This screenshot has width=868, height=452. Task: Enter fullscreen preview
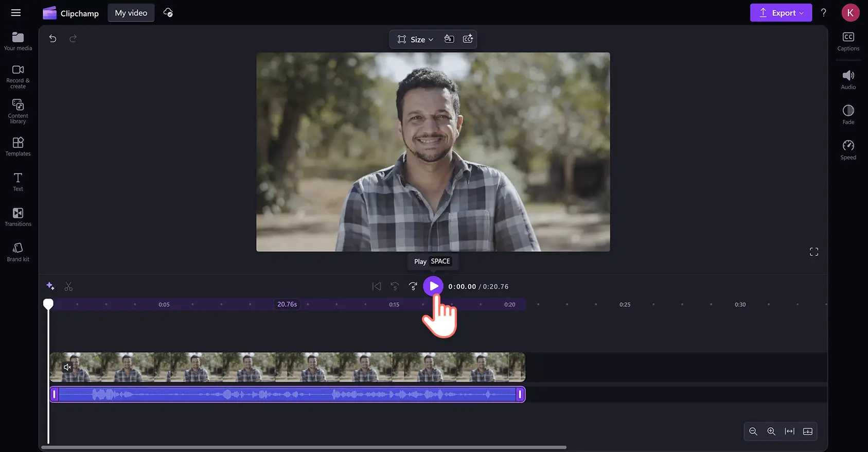point(814,252)
